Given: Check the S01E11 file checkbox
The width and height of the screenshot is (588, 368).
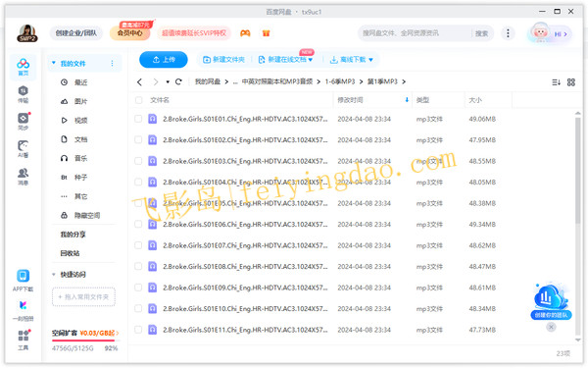Looking at the screenshot, I should click(x=138, y=330).
